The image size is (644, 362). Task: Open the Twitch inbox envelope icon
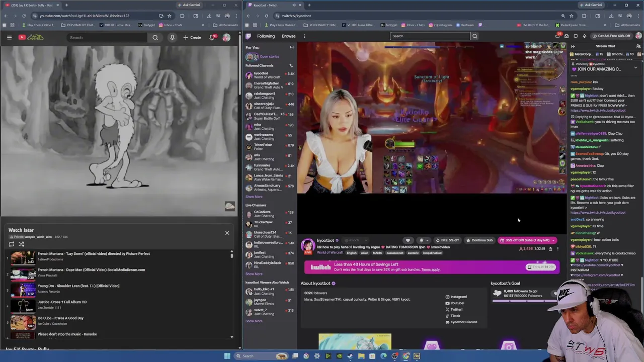coord(567,36)
